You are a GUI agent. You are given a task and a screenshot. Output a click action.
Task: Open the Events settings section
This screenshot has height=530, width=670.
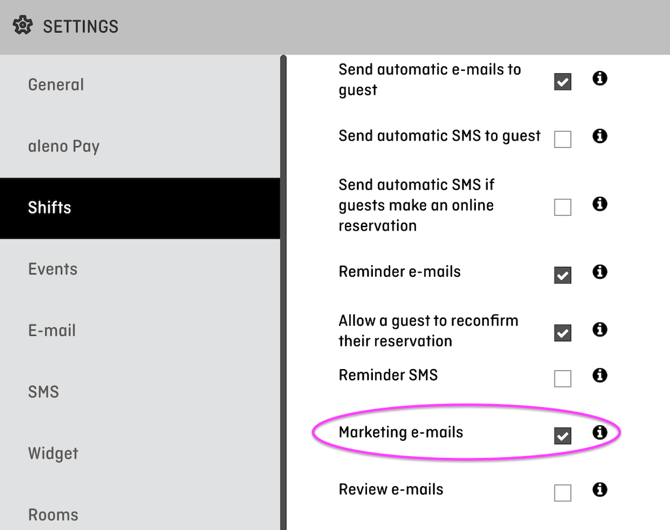[140, 269]
